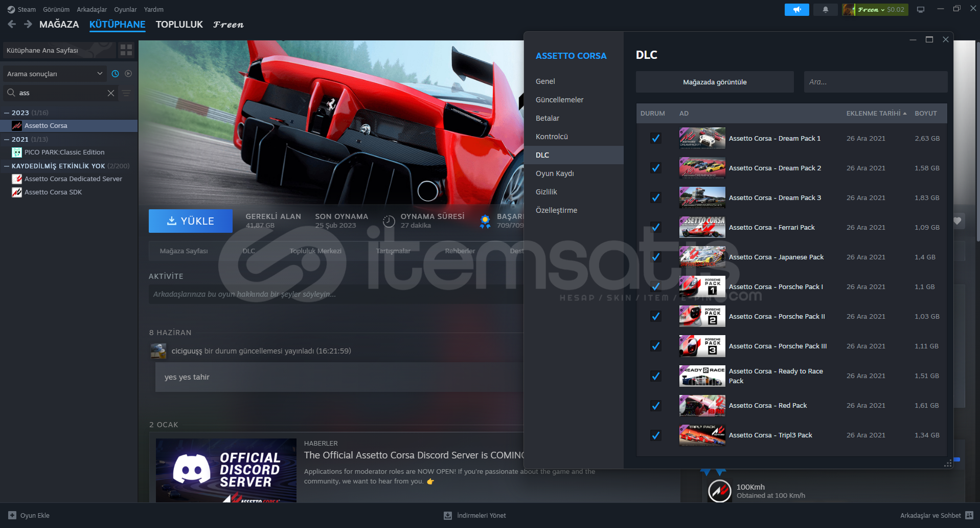980x528 pixels.
Task: Open the Arkadaşlar menu
Action: pyautogui.click(x=92, y=9)
